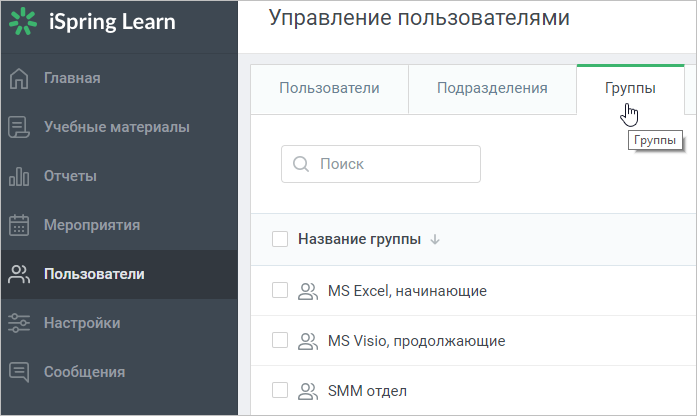The image size is (697, 416).
Task: Select the active Пользователи sidebar item
Action: (x=119, y=274)
